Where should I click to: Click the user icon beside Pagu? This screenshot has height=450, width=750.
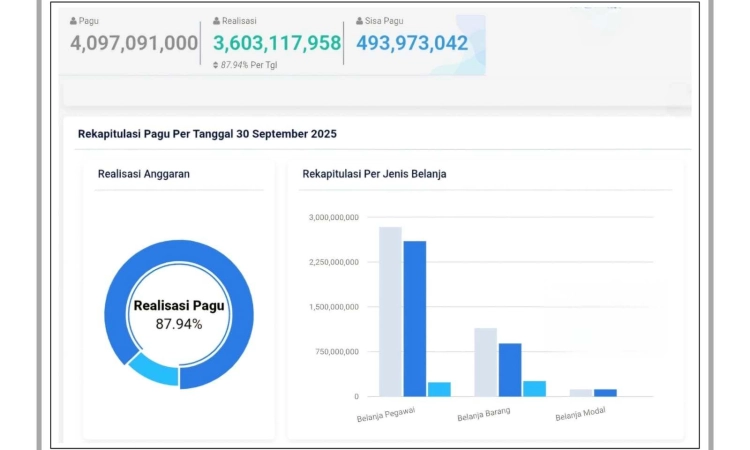tap(74, 21)
